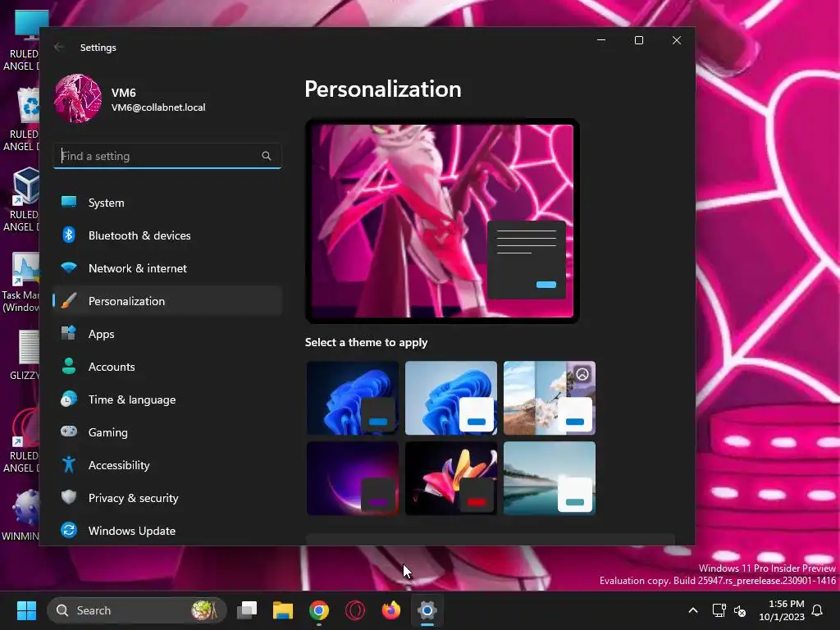Open Time & language settings

[167, 399]
